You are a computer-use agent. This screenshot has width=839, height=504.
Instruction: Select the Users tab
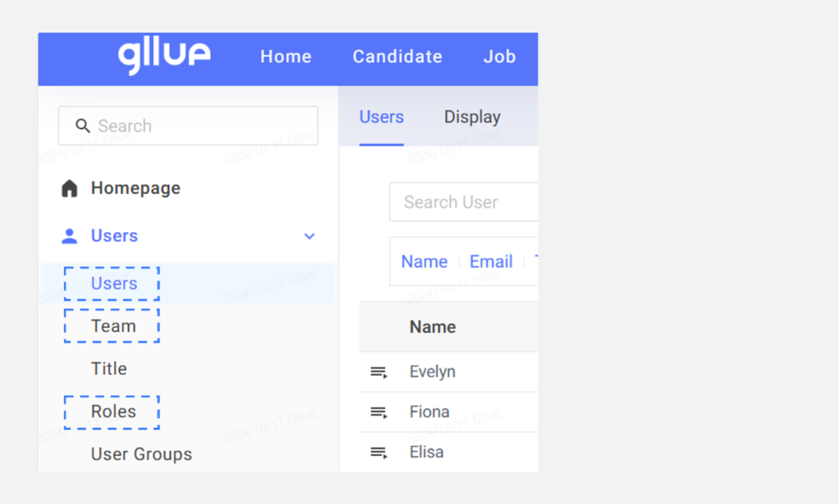tap(382, 117)
